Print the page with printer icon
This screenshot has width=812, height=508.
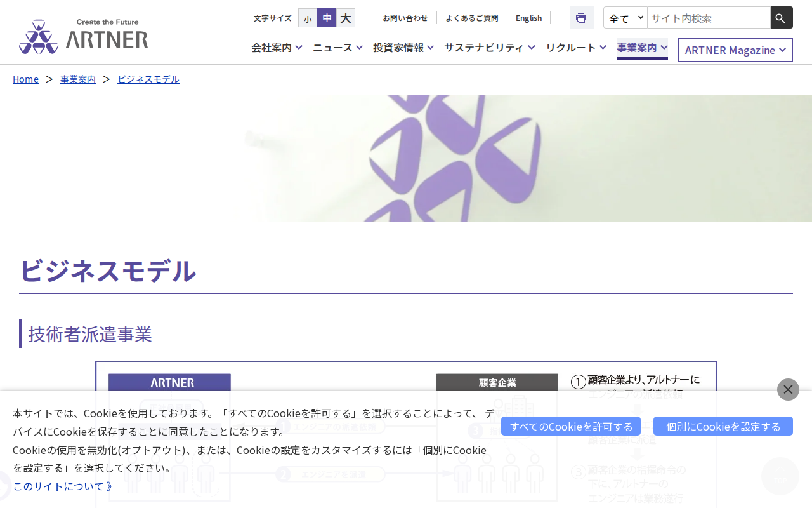(x=581, y=18)
